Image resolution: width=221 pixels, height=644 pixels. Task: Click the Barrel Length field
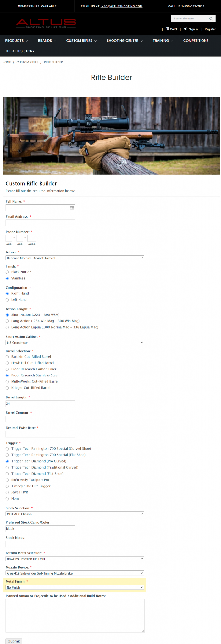[40, 404]
